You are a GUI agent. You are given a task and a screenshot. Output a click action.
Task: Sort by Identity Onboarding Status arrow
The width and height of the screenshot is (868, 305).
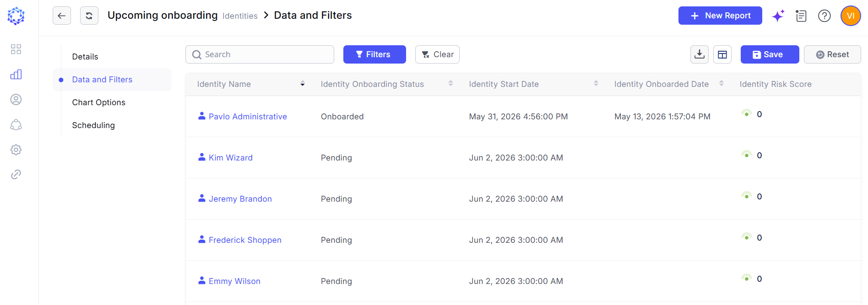450,84
